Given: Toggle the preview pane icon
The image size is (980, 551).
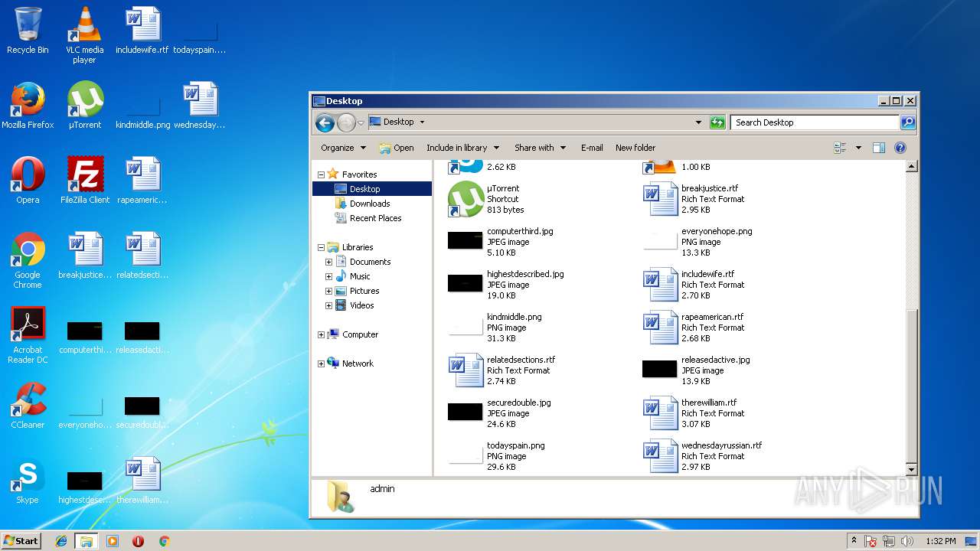Looking at the screenshot, I should pyautogui.click(x=879, y=148).
